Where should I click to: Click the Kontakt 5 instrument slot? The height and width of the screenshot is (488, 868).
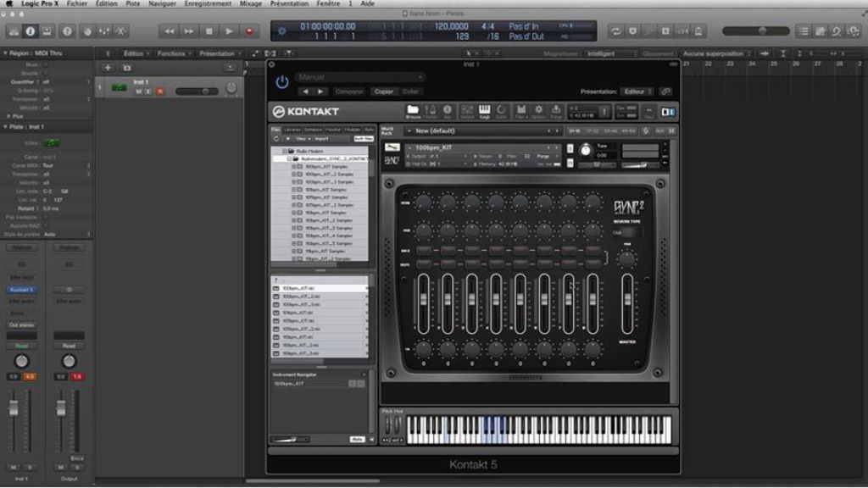pos(21,290)
